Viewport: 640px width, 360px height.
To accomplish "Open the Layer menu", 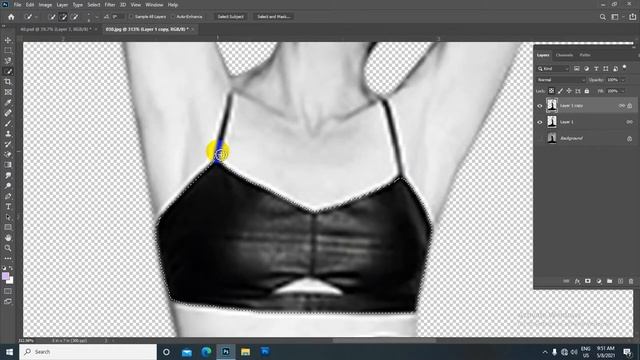I will coord(62,5).
